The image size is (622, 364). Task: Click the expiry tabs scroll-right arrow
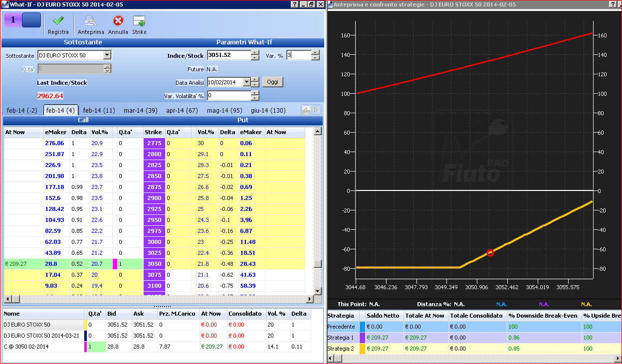tap(316, 110)
